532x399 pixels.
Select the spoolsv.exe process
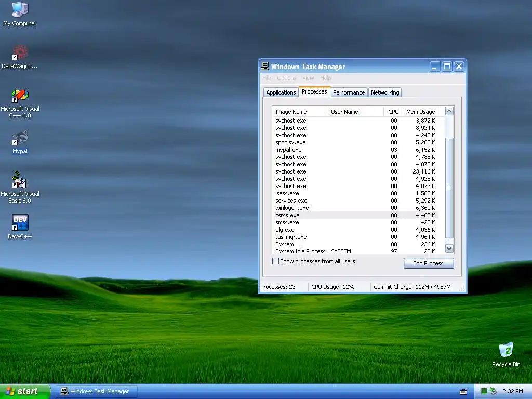(355, 142)
